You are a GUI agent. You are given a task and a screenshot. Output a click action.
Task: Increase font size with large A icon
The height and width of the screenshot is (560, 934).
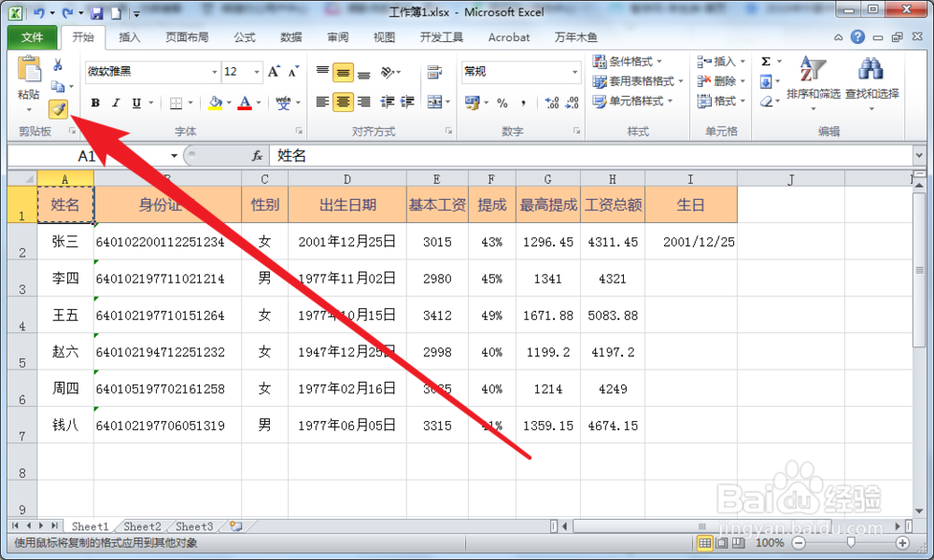tap(274, 72)
